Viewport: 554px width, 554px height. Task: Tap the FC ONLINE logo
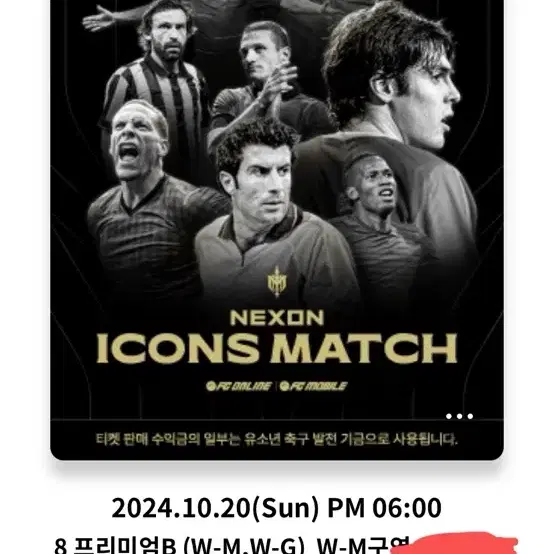point(239,386)
